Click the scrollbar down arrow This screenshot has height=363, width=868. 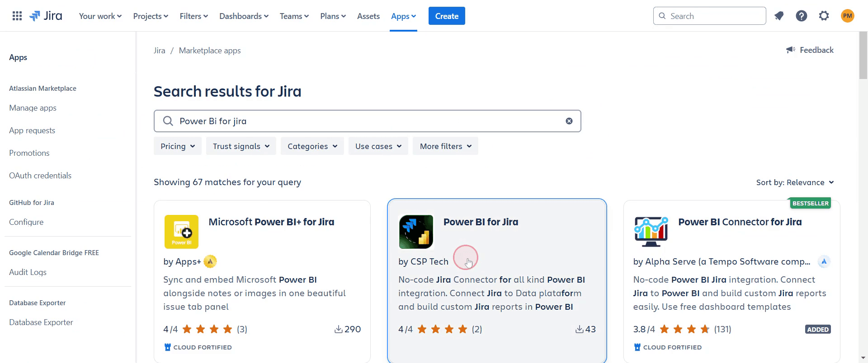tap(863, 359)
